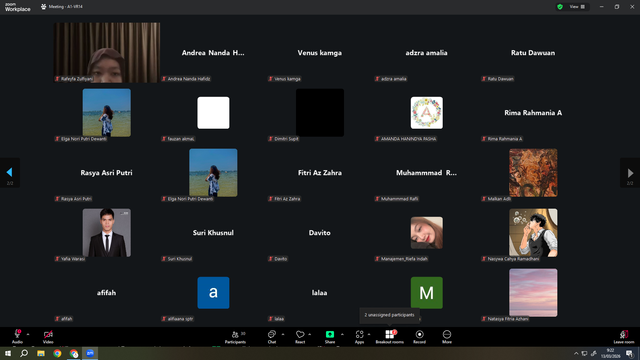Open Breakout rooms manager

[x=389, y=337]
